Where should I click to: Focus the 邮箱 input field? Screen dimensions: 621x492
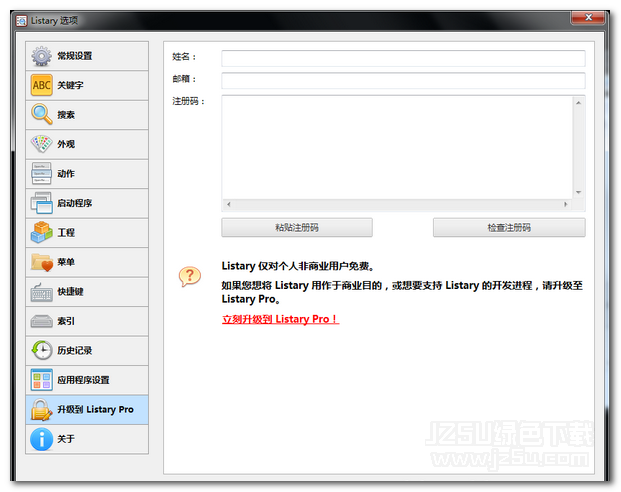[x=403, y=80]
